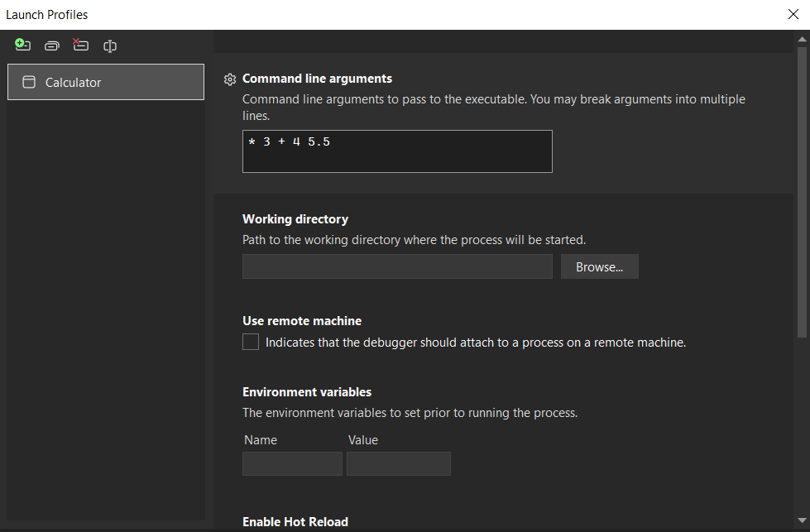Create a new launch profile
This screenshot has width=810, height=532.
coord(22,46)
